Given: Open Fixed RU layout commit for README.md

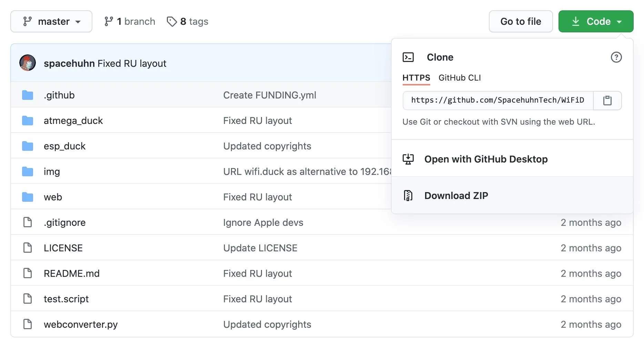Looking at the screenshot, I should (x=258, y=273).
